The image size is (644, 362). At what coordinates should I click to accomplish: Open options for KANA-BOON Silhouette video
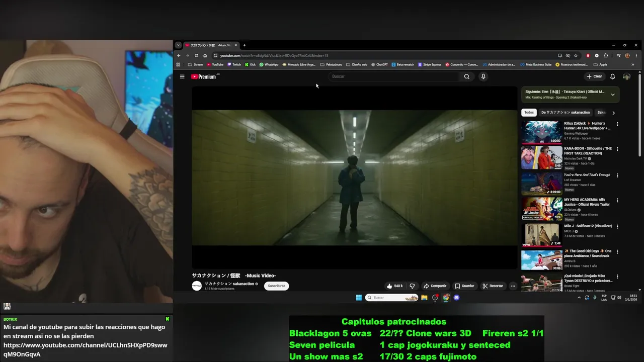click(617, 149)
